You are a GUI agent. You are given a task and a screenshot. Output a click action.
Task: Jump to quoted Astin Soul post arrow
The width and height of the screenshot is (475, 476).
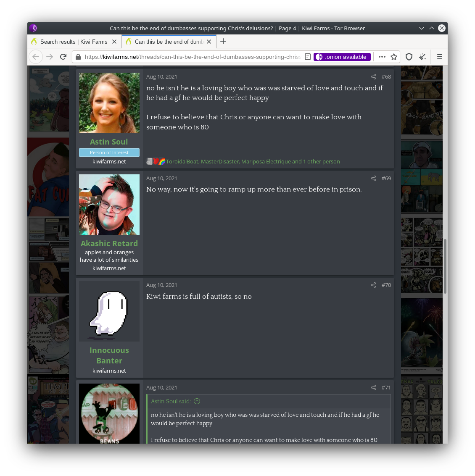pos(197,401)
